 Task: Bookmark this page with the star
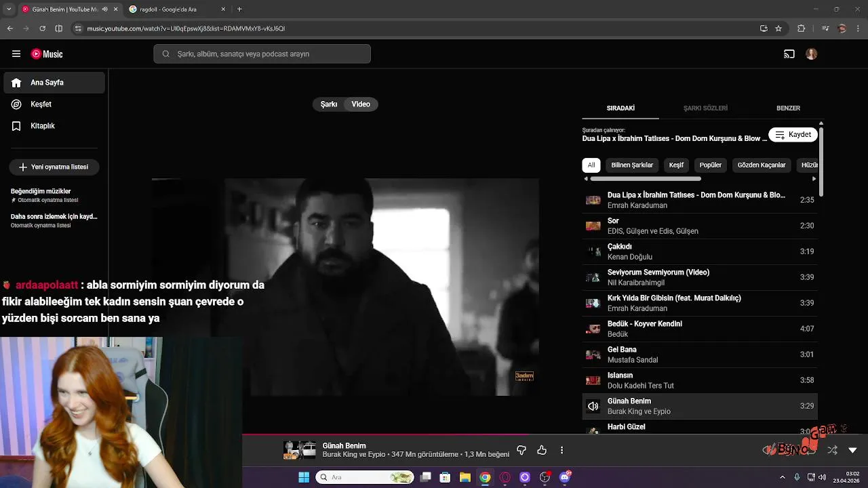click(x=778, y=28)
